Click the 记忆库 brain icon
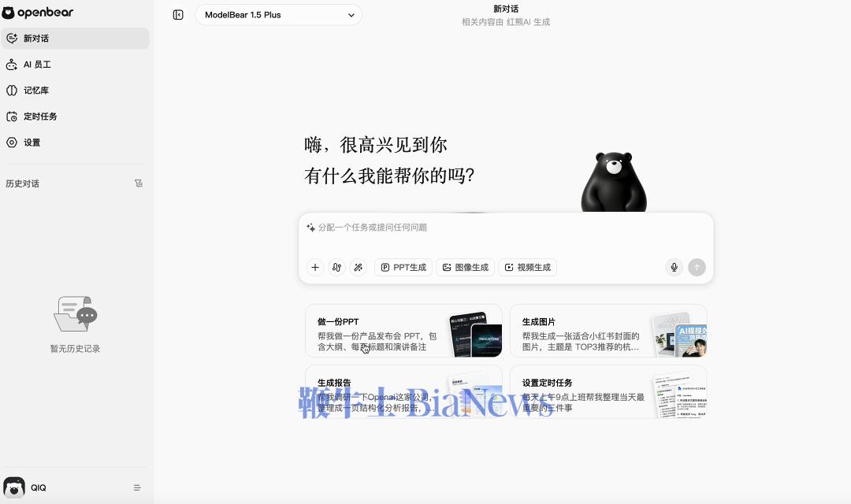Image resolution: width=851 pixels, height=504 pixels. [12, 91]
